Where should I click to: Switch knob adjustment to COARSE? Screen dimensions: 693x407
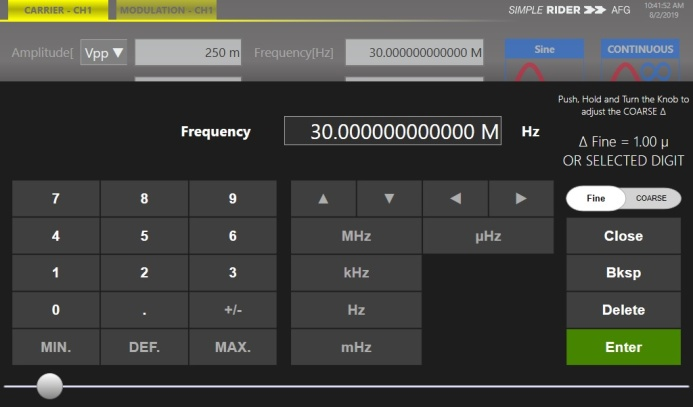pyautogui.click(x=651, y=198)
